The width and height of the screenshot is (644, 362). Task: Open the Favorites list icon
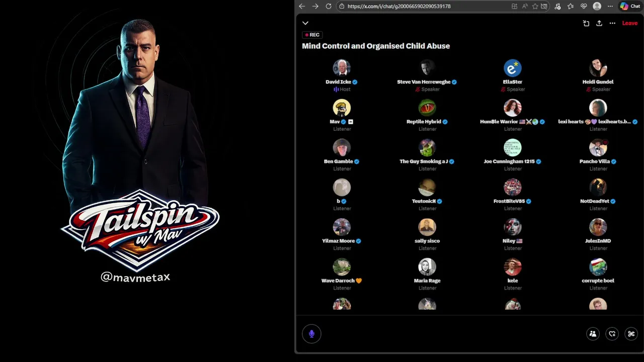(x=571, y=6)
